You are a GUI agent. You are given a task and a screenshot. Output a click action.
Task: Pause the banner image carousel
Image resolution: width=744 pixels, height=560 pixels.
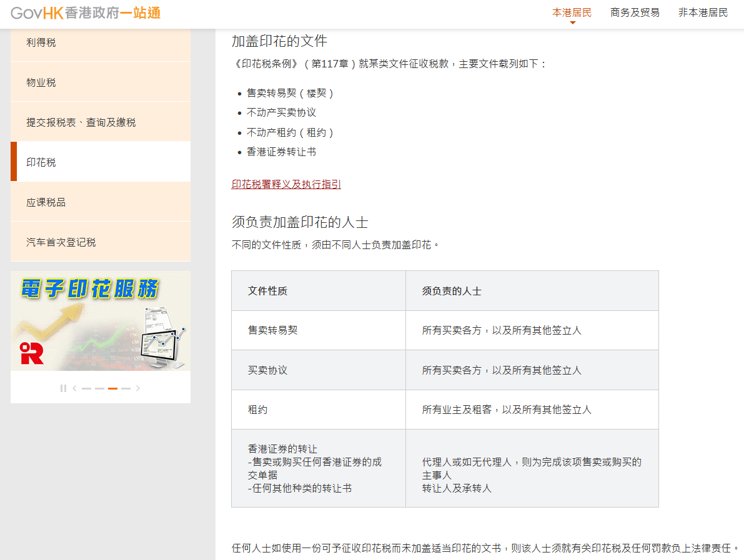tap(63, 388)
